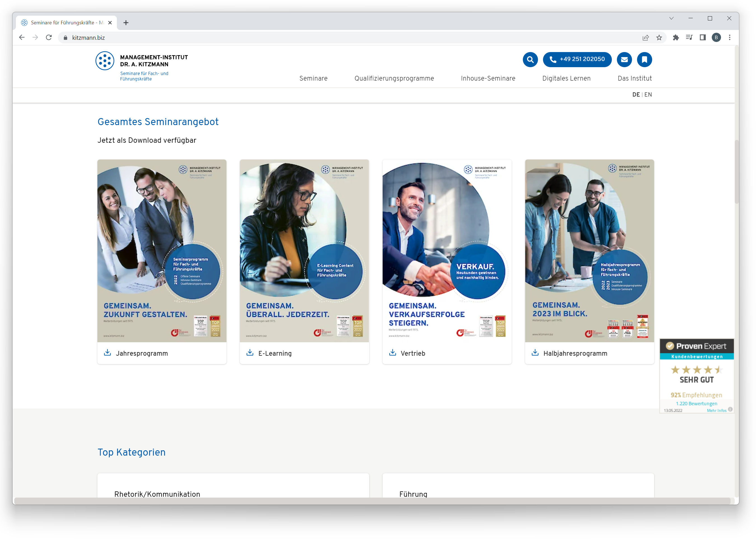756x539 pixels.
Task: Download the Halbjahresprogramm link
Action: [x=575, y=353]
